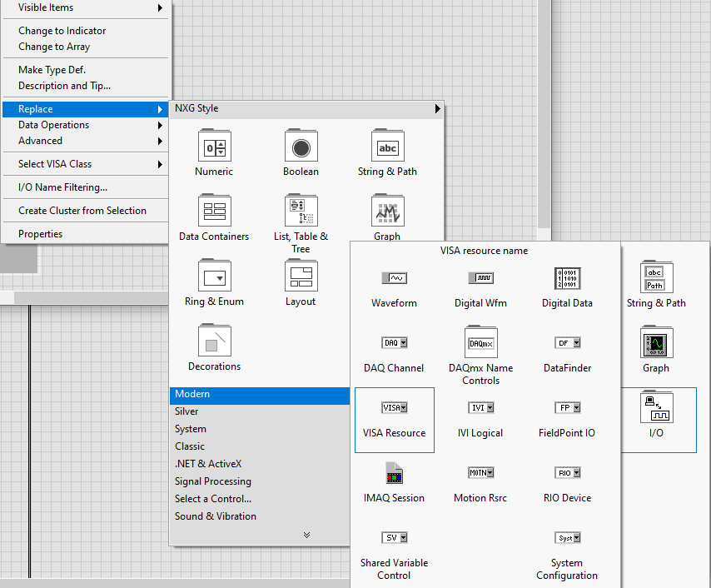Expand the Visible Items submenu
Image resolution: width=711 pixels, height=588 pixels.
85,7
